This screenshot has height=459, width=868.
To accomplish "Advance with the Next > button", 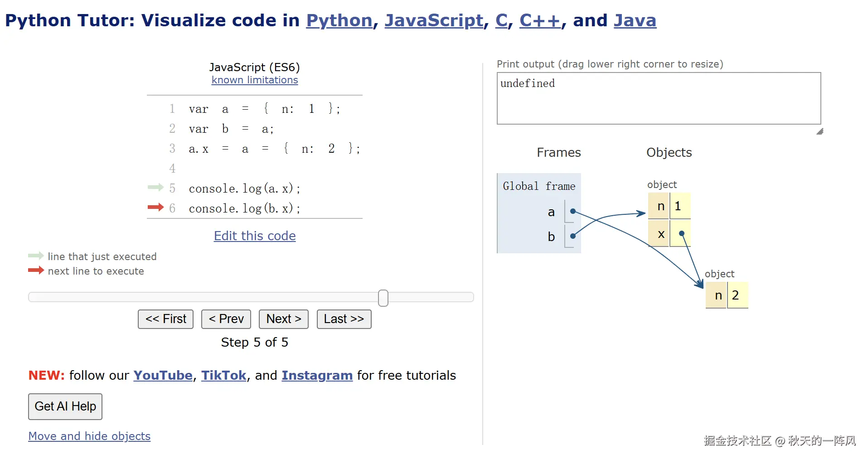I will pos(284,319).
